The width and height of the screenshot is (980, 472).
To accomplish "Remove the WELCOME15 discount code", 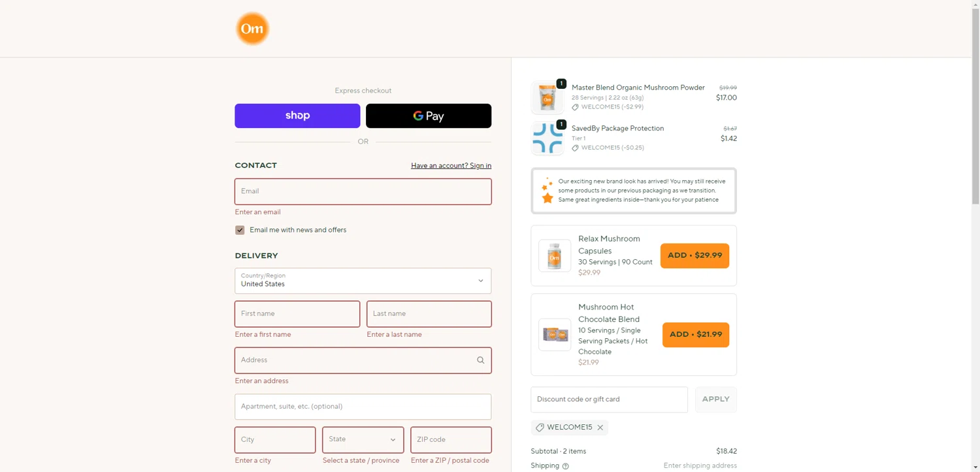I will coord(600,428).
